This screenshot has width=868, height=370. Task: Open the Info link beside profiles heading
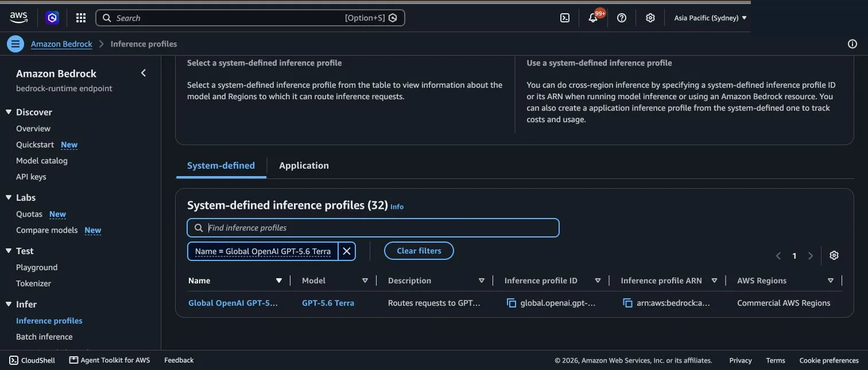pyautogui.click(x=397, y=207)
